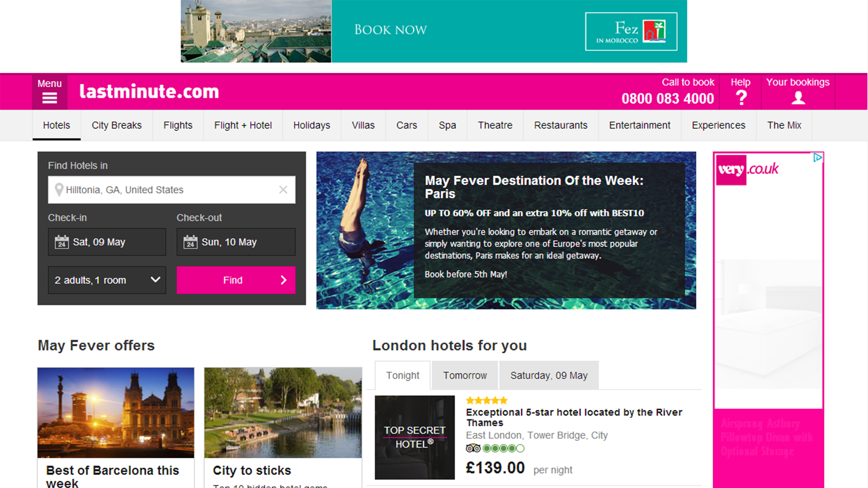The image size is (868, 488).
Task: Click the five gold stars rating
Action: pyautogui.click(x=487, y=400)
